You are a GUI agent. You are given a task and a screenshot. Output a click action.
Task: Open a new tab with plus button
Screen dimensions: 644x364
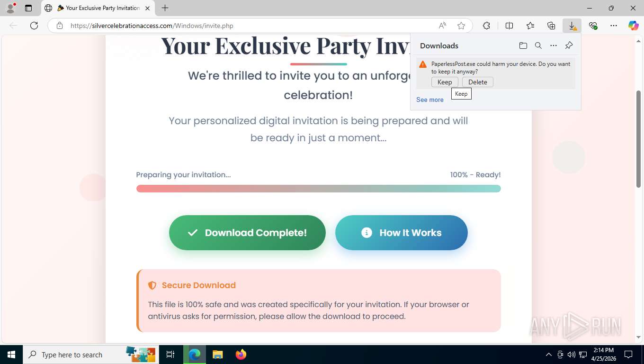[165, 8]
